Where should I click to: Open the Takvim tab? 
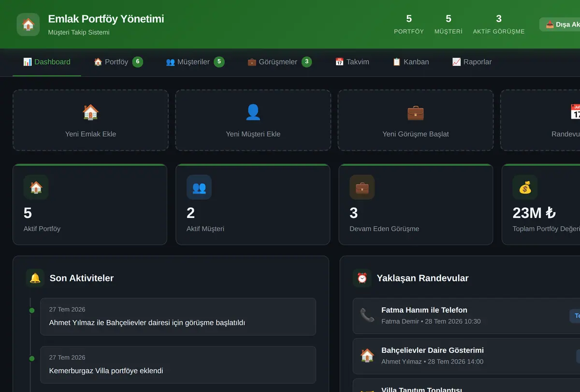(352, 62)
